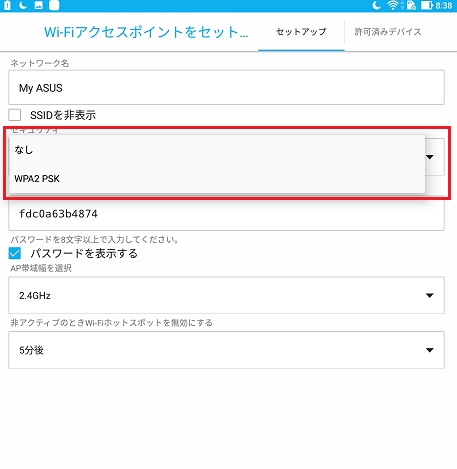Switch to the 許可済みデバイス tab
This screenshot has height=469, width=457.
click(x=388, y=32)
